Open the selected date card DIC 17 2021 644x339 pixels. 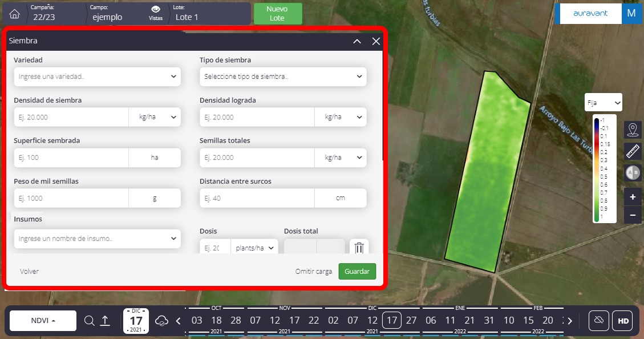pos(136,321)
